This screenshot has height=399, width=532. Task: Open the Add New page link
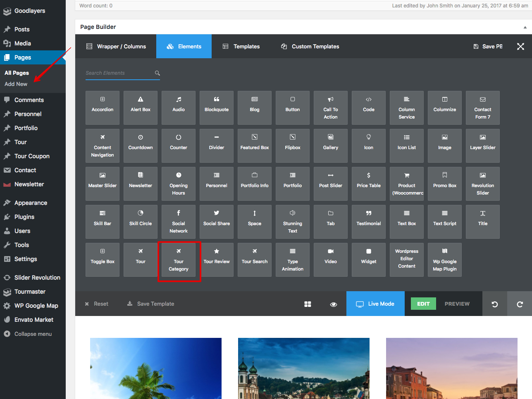[x=16, y=84]
